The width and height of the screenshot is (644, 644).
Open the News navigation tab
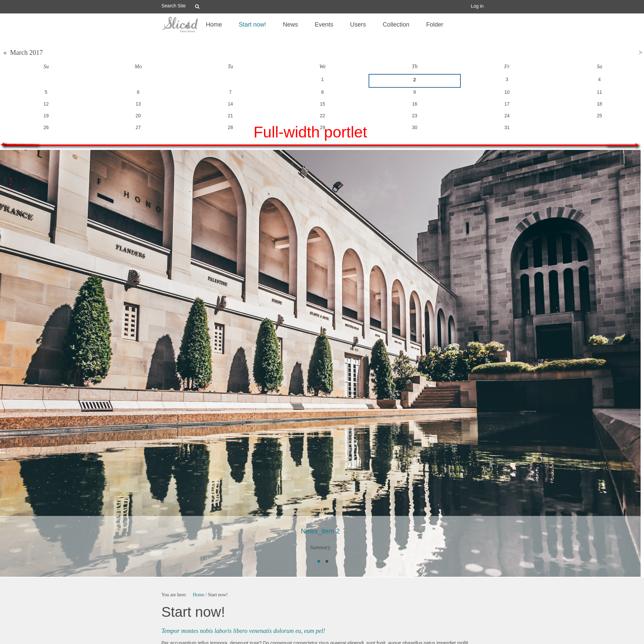[x=290, y=25]
